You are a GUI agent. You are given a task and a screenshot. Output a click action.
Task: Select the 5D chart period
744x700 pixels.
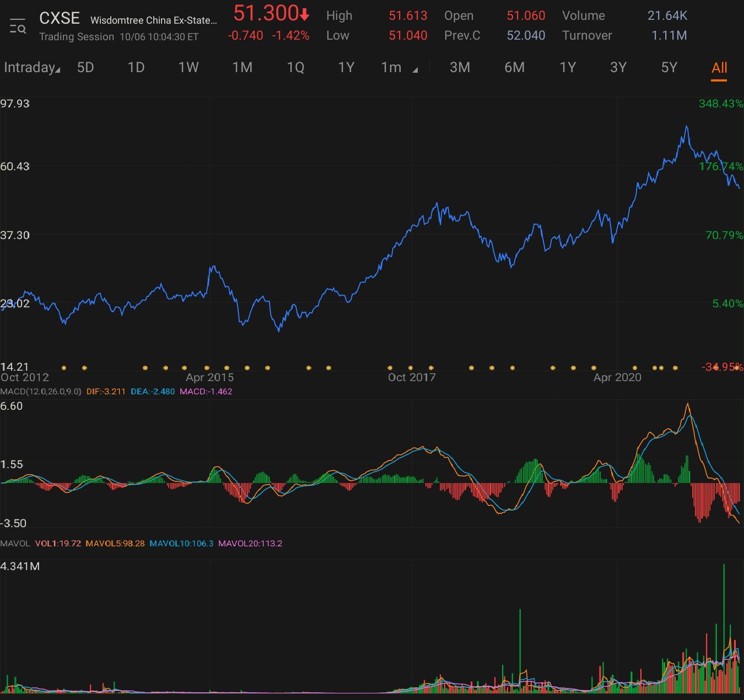pos(85,68)
